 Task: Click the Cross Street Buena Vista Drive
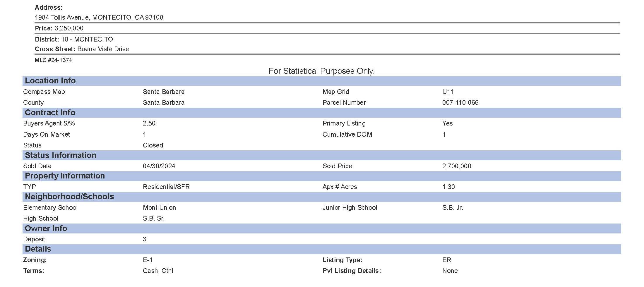coord(103,49)
